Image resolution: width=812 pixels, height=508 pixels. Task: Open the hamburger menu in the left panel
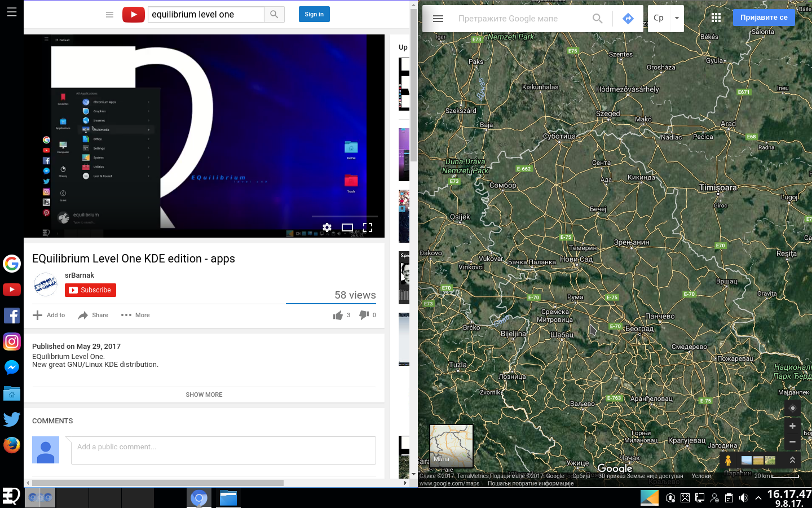(x=11, y=11)
